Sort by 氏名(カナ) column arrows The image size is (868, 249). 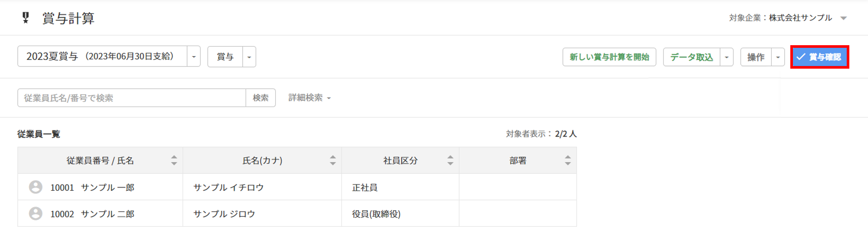click(333, 160)
